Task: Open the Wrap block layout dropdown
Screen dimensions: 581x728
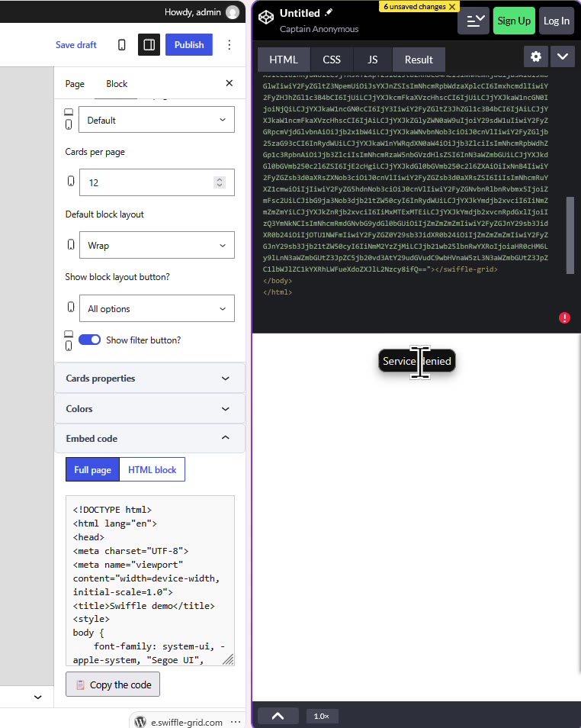Action: click(157, 245)
